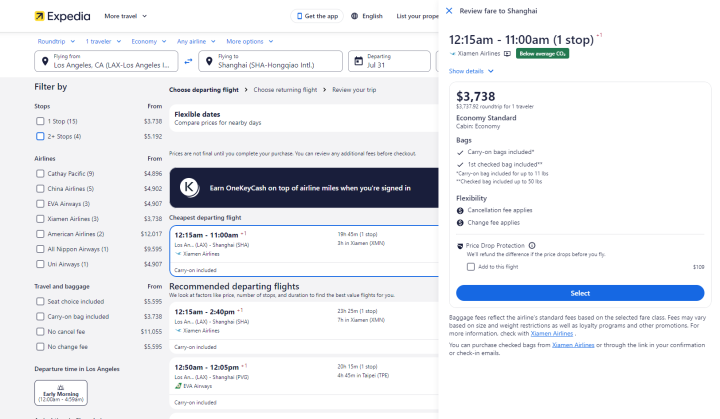Image resolution: width=720 pixels, height=419 pixels.
Task: Filter by Cathay Pacific airline
Action: coord(40,174)
